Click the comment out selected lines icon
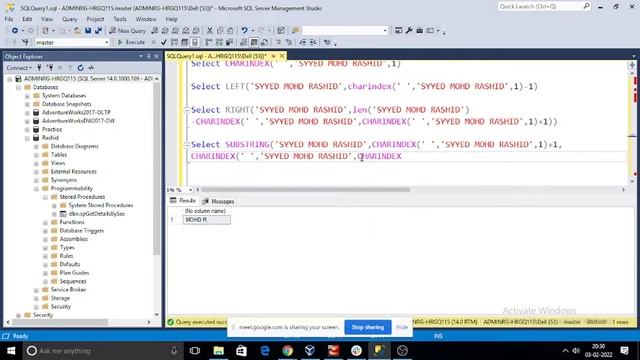Image resolution: width=640 pixels, height=360 pixels. tap(278, 42)
